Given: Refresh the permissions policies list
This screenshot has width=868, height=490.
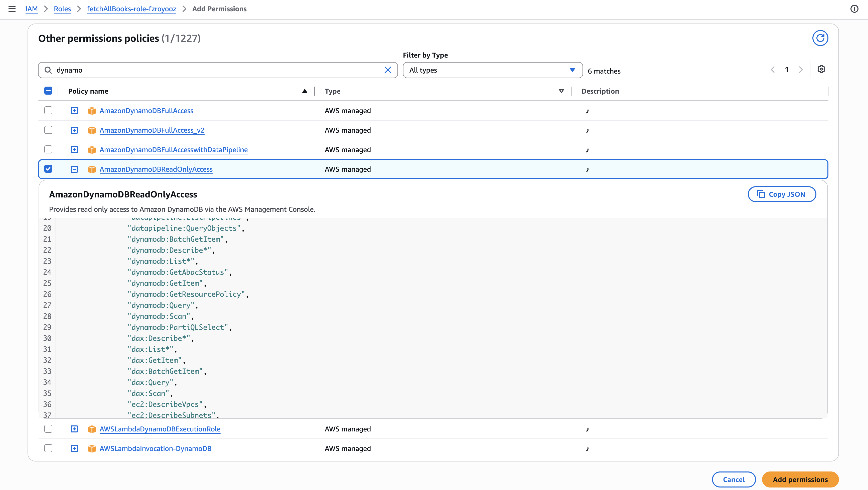Looking at the screenshot, I should coord(820,38).
